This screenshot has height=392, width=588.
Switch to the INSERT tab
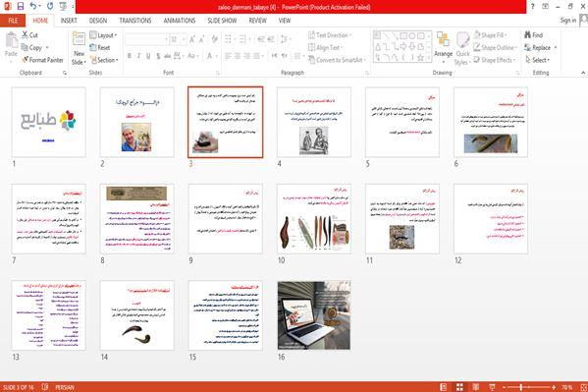point(69,21)
